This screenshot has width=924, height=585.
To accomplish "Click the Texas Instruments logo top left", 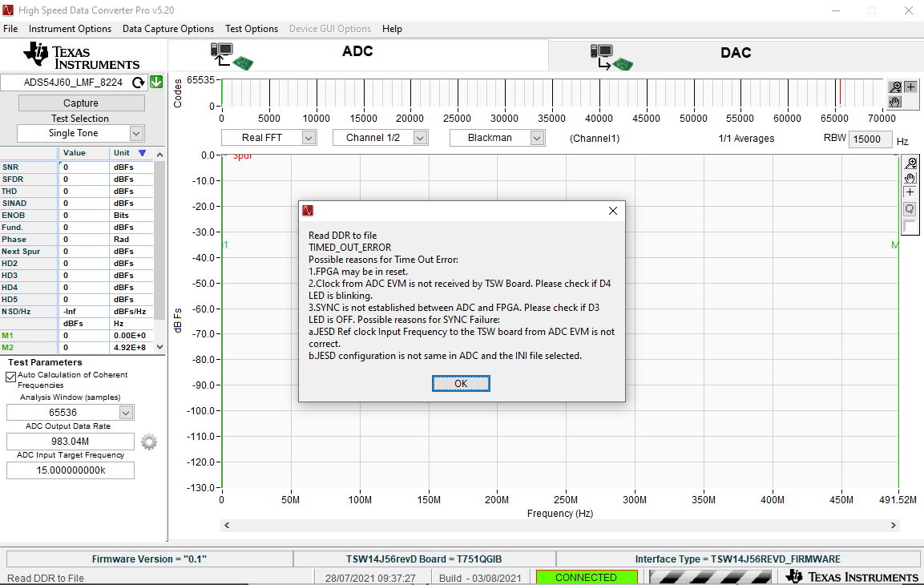I will point(81,57).
